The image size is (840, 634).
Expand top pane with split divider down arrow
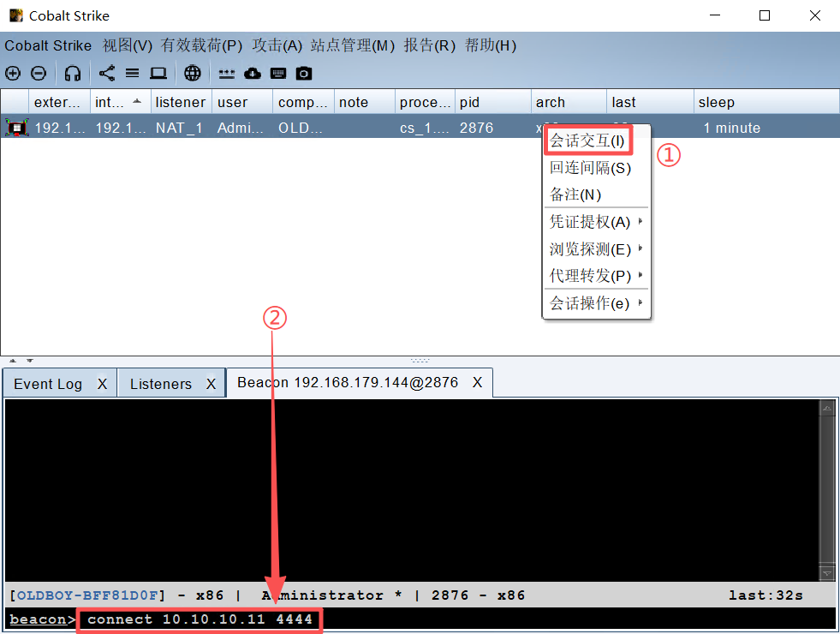[30, 361]
